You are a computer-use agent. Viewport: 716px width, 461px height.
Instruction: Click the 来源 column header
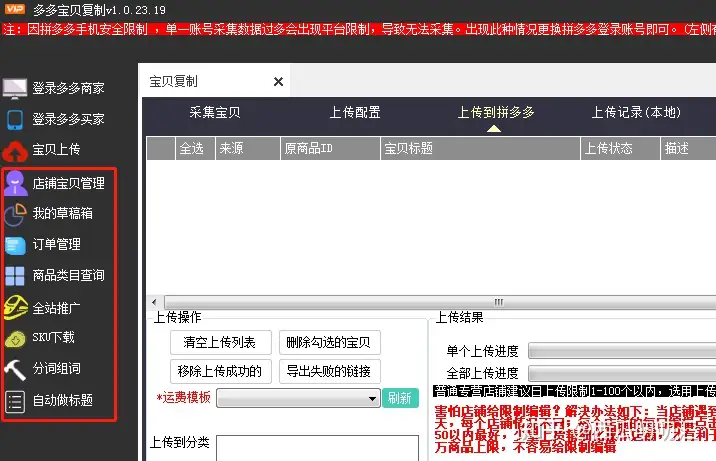pos(247,148)
